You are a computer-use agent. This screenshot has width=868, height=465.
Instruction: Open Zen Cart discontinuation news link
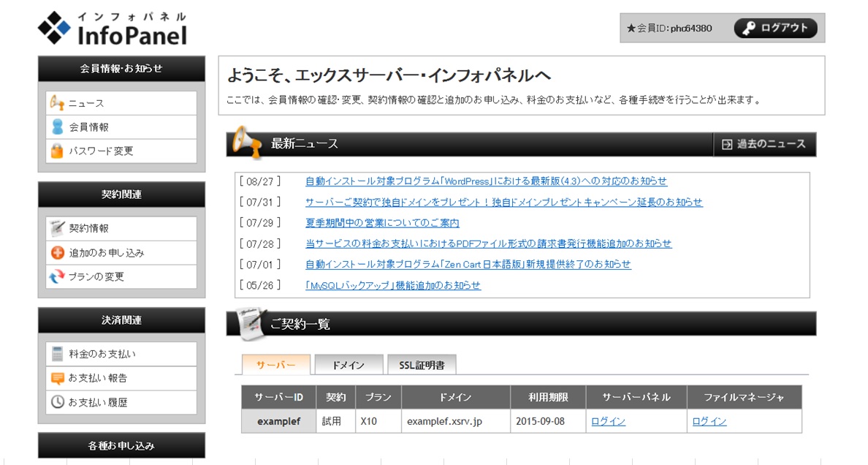coord(468,265)
